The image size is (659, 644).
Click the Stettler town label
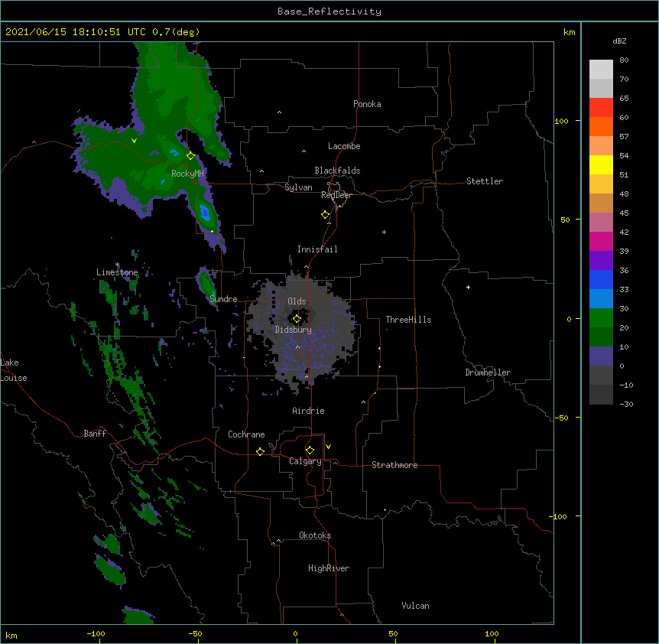[485, 181]
